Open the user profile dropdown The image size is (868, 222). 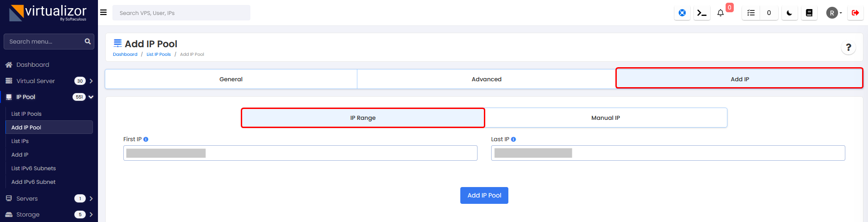click(834, 13)
